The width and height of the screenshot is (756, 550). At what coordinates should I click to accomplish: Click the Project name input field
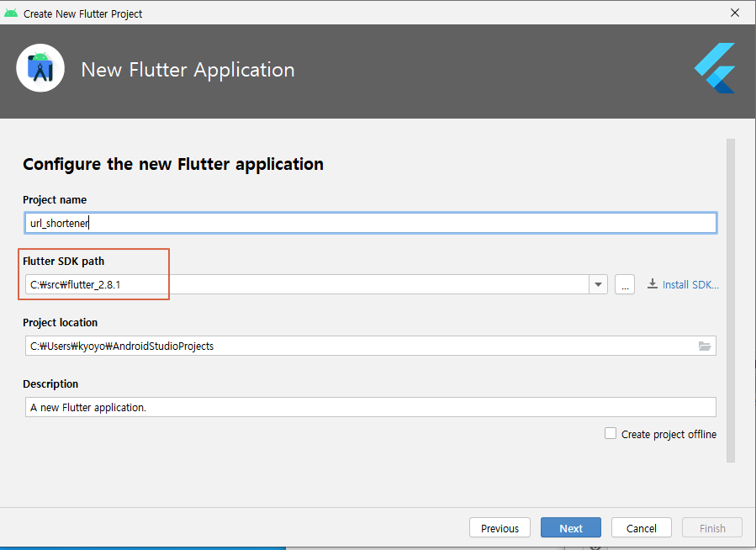(x=370, y=223)
